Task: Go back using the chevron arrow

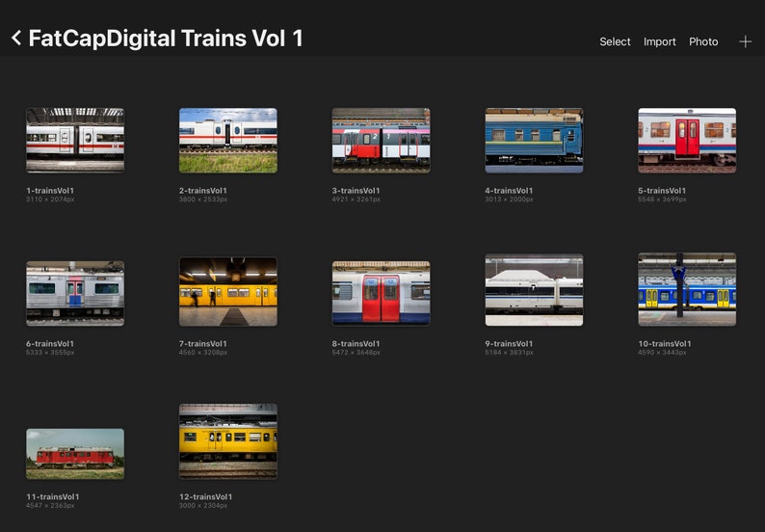Action: (x=16, y=39)
